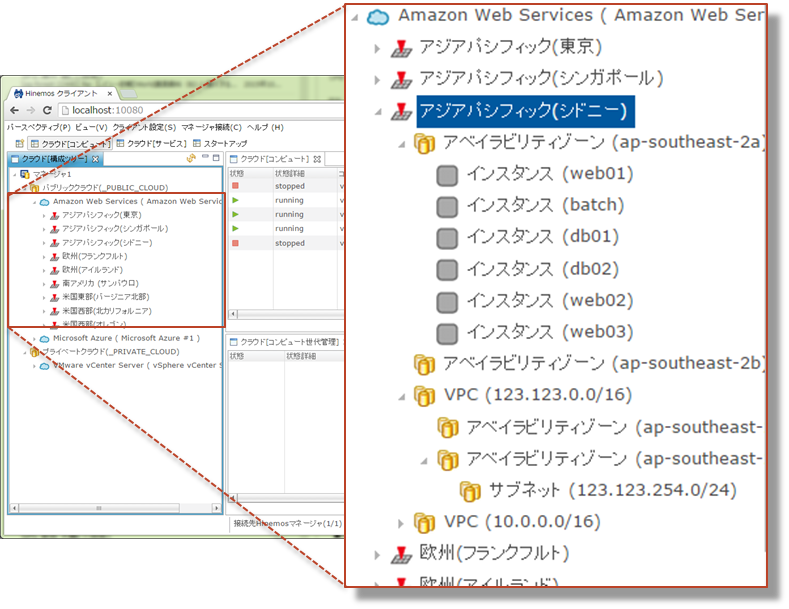The width and height of the screenshot is (789, 609).
Task: Expand the VPC (10.0.0.0/16) node
Action: (401, 524)
